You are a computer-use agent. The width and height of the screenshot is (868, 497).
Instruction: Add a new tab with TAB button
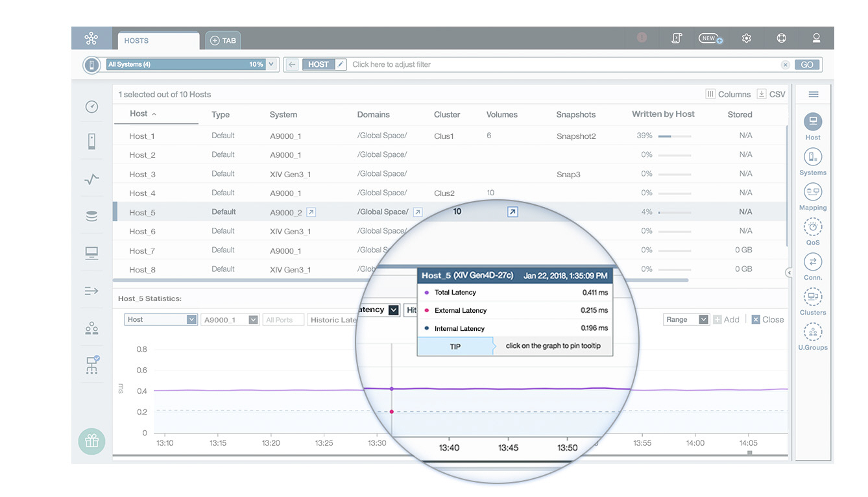[223, 40]
